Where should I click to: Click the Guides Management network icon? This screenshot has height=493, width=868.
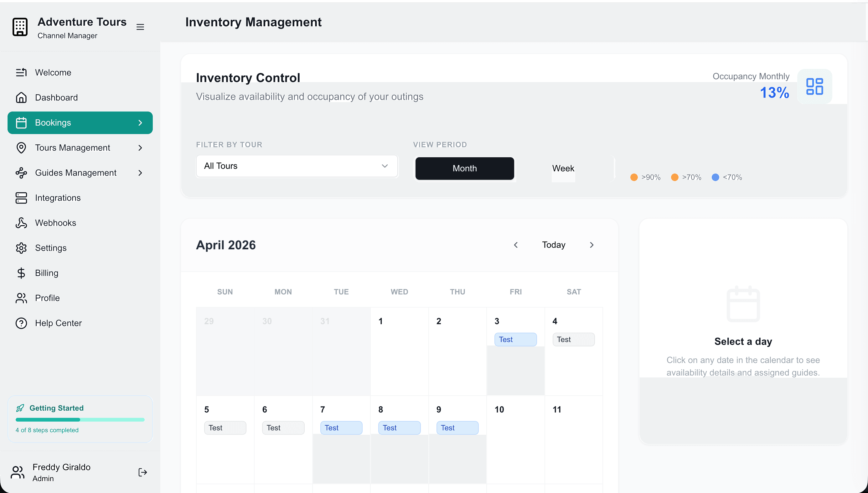(x=21, y=173)
